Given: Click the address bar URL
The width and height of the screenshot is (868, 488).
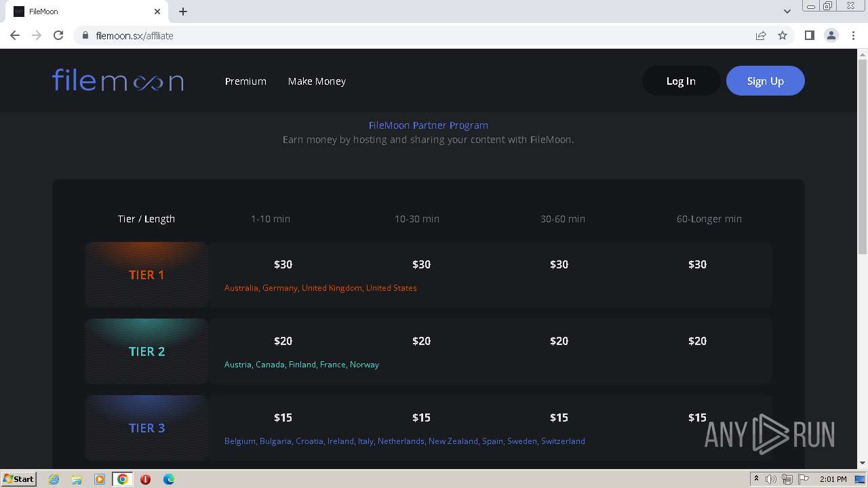Looking at the screenshot, I should [134, 35].
